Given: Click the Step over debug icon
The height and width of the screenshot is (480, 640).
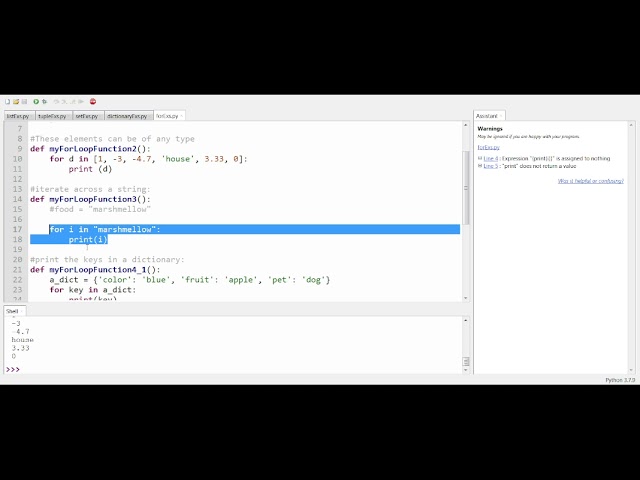Looking at the screenshot, I should pos(56,102).
